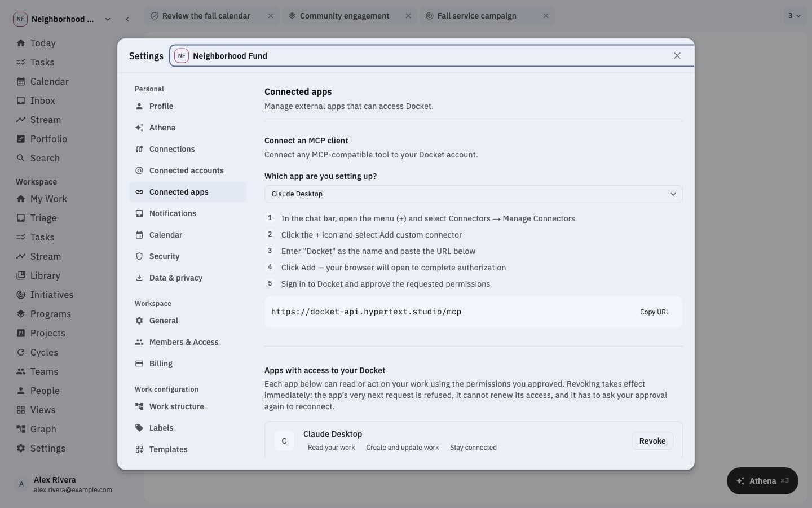Open Templates configuration
The width and height of the screenshot is (812, 508).
[187, 449]
